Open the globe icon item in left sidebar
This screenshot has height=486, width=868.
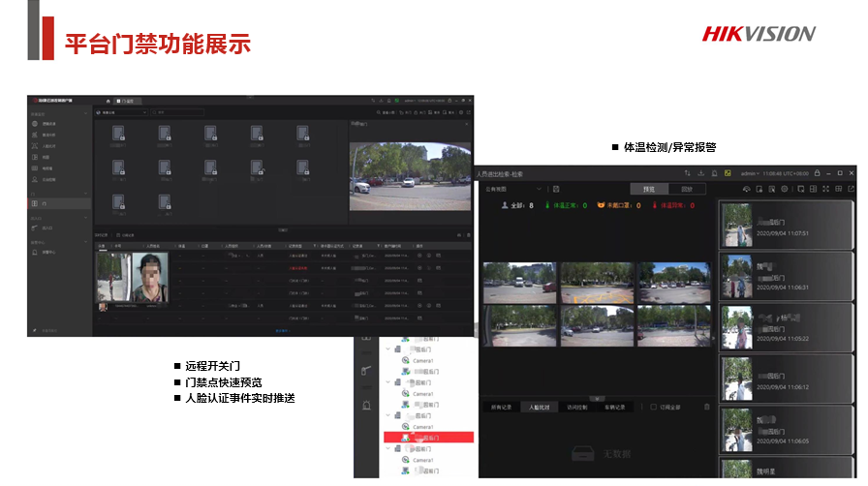coord(59,124)
